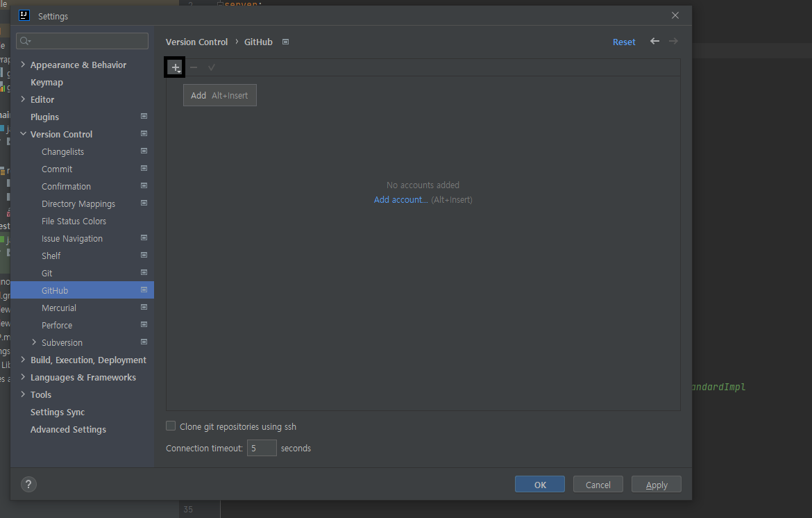Click project settings icon next to Directory Mappings
The width and height of the screenshot is (812, 518).
(x=144, y=203)
